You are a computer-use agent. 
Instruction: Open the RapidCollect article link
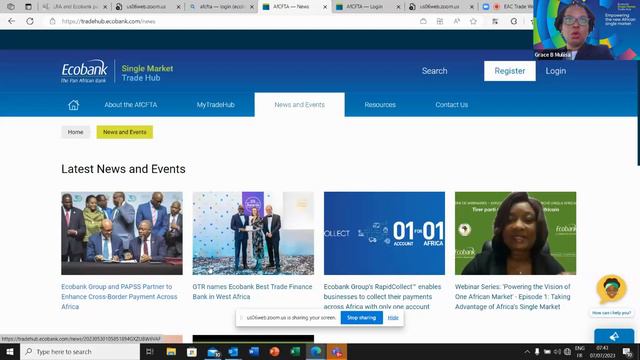coord(382,297)
